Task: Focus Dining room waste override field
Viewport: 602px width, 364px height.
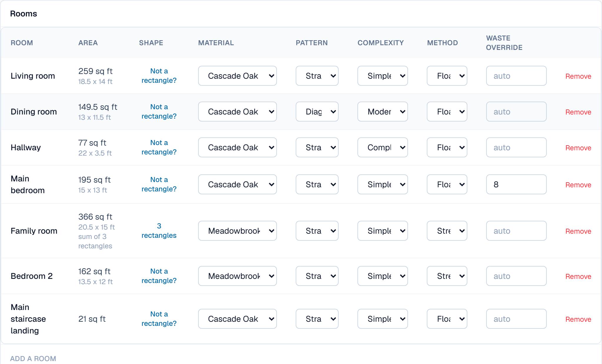Action: point(516,112)
